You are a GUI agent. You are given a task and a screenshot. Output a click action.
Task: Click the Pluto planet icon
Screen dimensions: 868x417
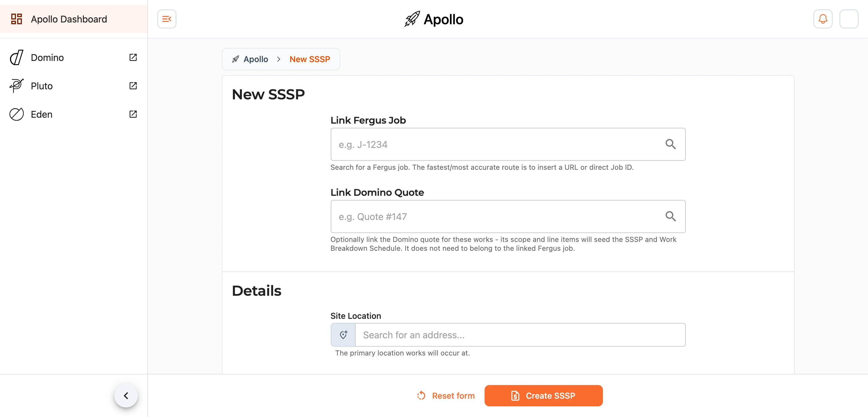pyautogui.click(x=16, y=85)
